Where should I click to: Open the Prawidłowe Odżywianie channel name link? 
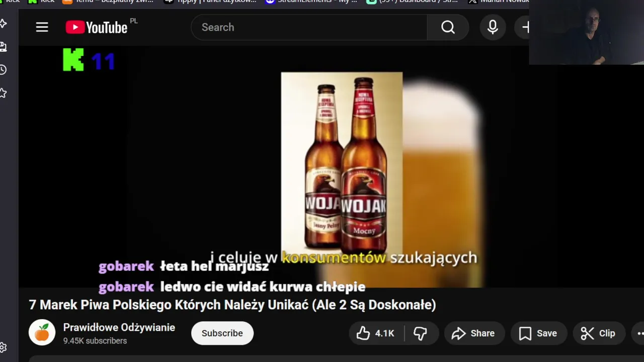[x=119, y=327]
